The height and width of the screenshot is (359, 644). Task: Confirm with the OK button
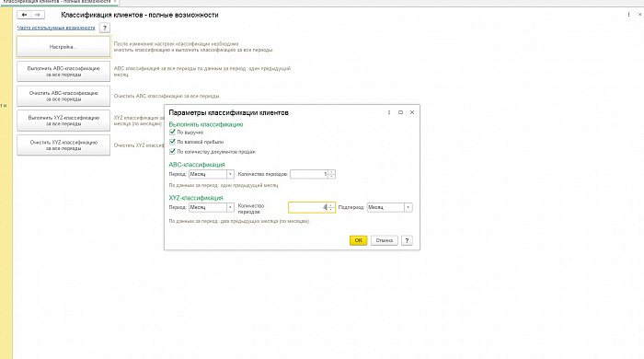[x=358, y=240]
